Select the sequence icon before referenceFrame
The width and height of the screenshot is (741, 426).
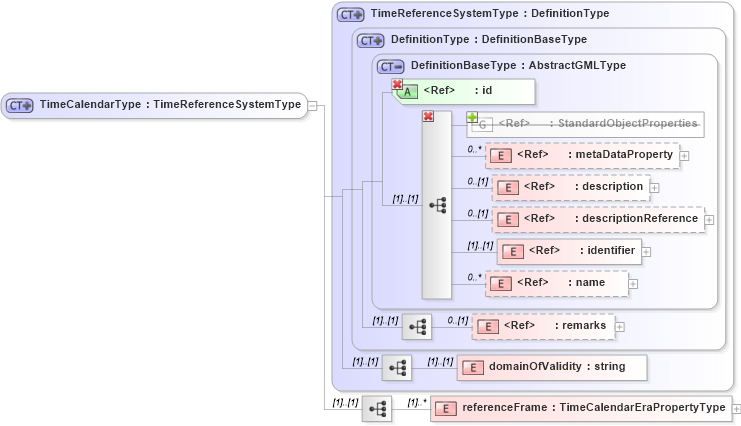click(377, 409)
